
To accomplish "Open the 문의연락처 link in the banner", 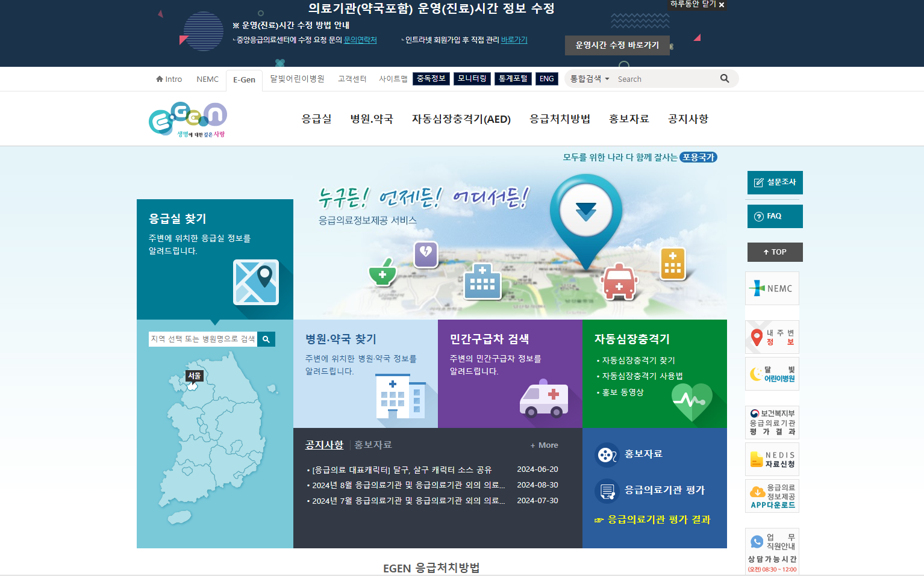I will click(x=359, y=40).
